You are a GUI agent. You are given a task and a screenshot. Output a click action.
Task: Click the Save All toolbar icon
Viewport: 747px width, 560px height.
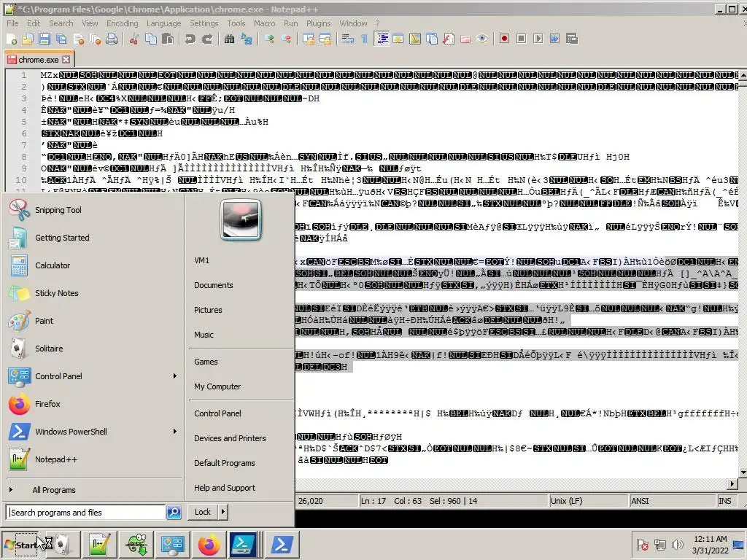(x=61, y=39)
